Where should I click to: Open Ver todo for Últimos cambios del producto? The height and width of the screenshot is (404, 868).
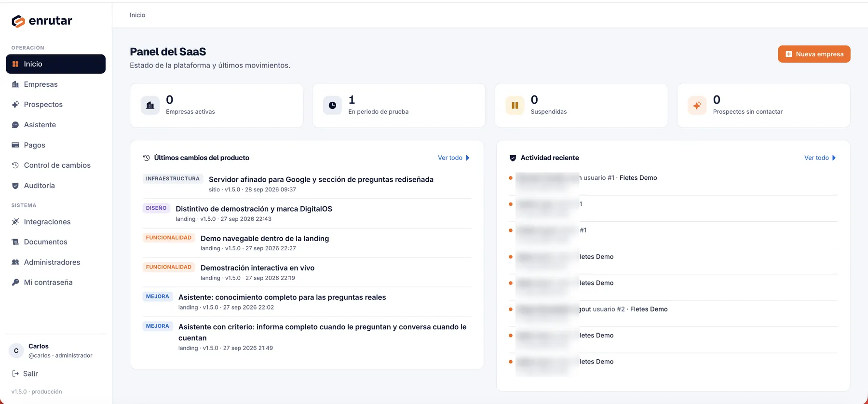454,158
